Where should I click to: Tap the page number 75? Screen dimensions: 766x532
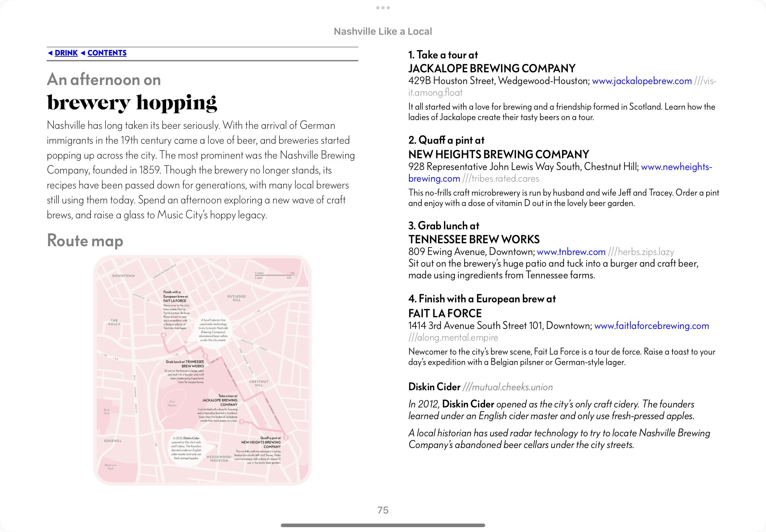tap(383, 510)
